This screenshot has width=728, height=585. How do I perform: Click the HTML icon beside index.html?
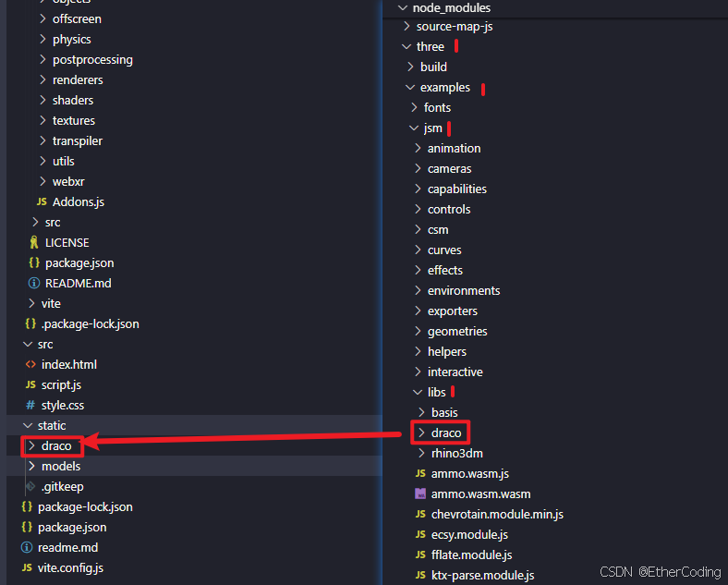[x=30, y=364]
